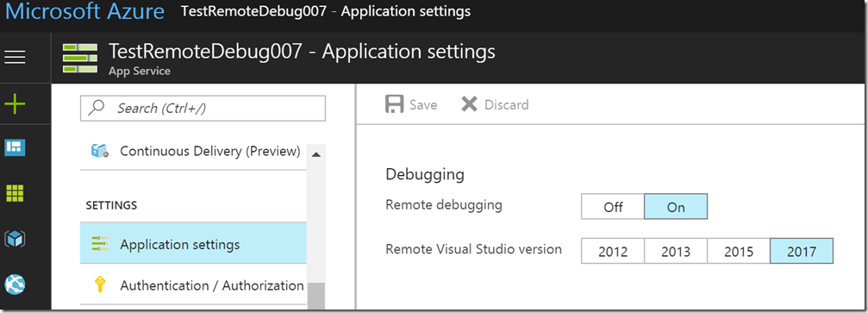Screen dimensions: 868x313
Task: Click the Save floppy disk icon
Action: tap(394, 104)
